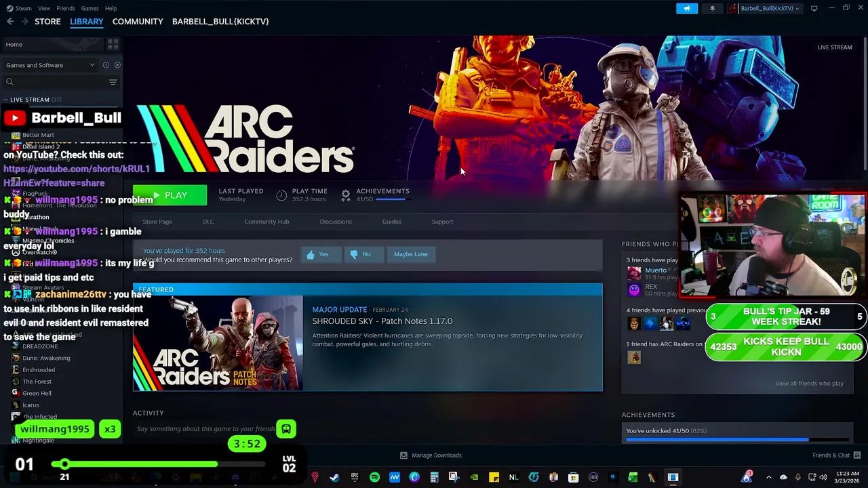Open the Discussions link
868x488 pixels.
336,222
